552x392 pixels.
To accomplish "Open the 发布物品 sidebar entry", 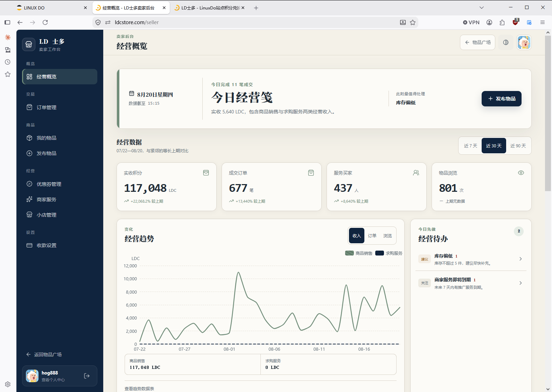I will (60, 153).
